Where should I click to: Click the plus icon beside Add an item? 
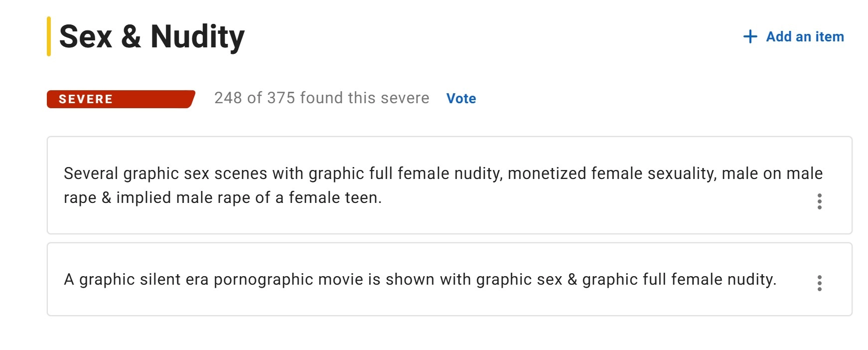(x=750, y=36)
